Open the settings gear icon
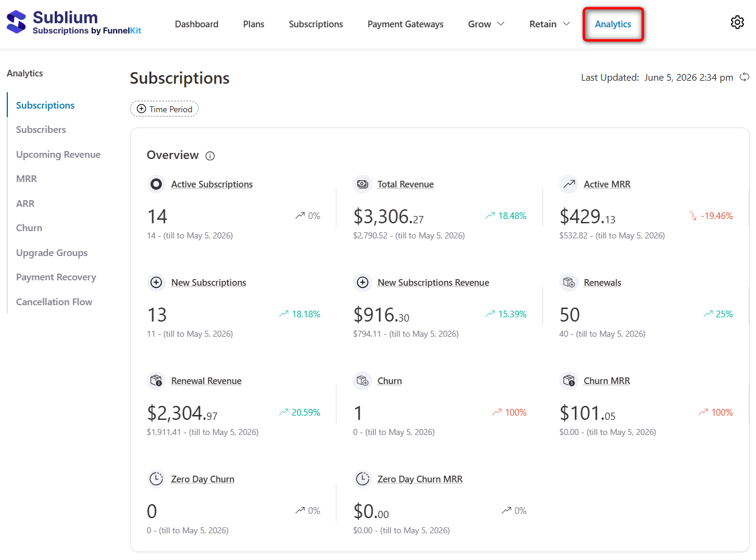This screenshot has width=756, height=560. (737, 22)
